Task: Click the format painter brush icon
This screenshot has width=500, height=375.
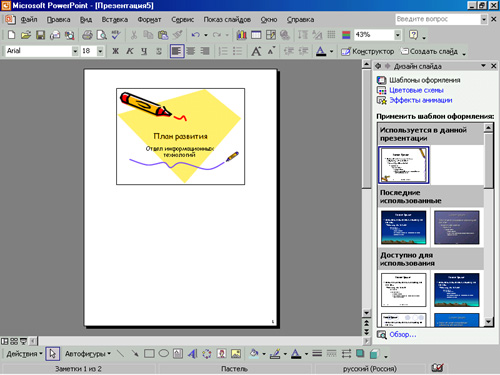Action: pos(177,35)
